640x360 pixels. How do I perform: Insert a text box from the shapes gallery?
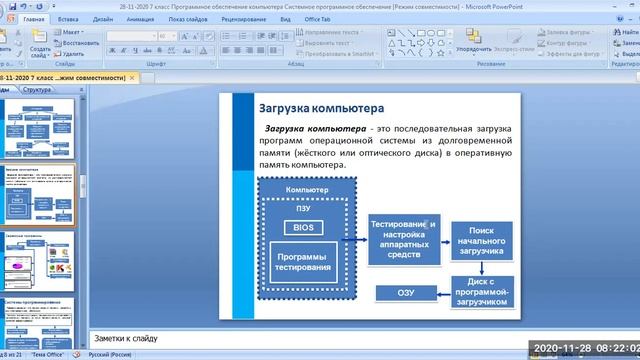(391, 33)
